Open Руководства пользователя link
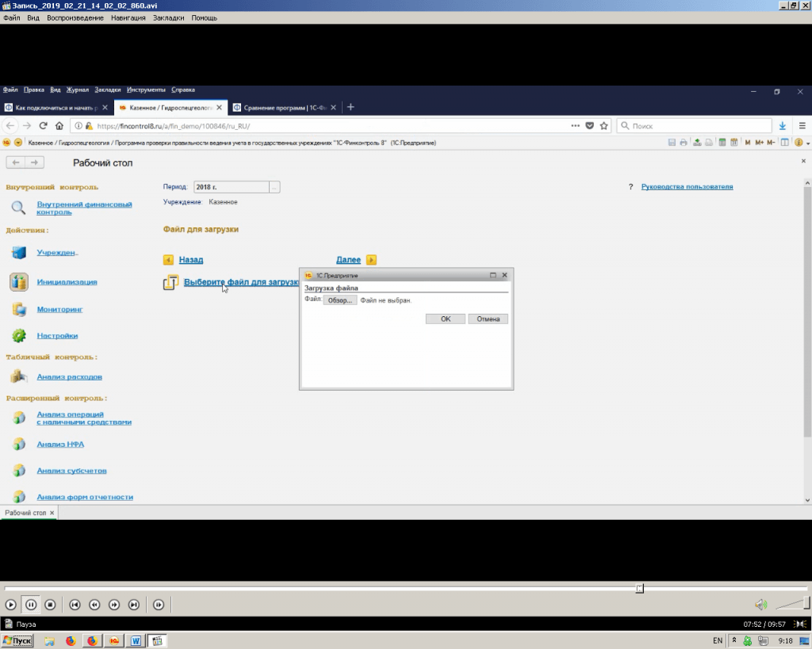Screen dimensions: 812x649 (687, 187)
